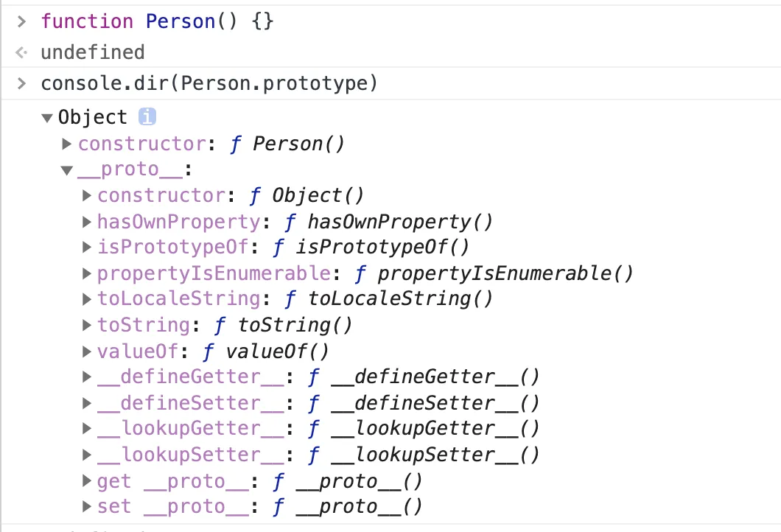Expand the toLocaleString property arrow
The image size is (781, 532).
87,299
